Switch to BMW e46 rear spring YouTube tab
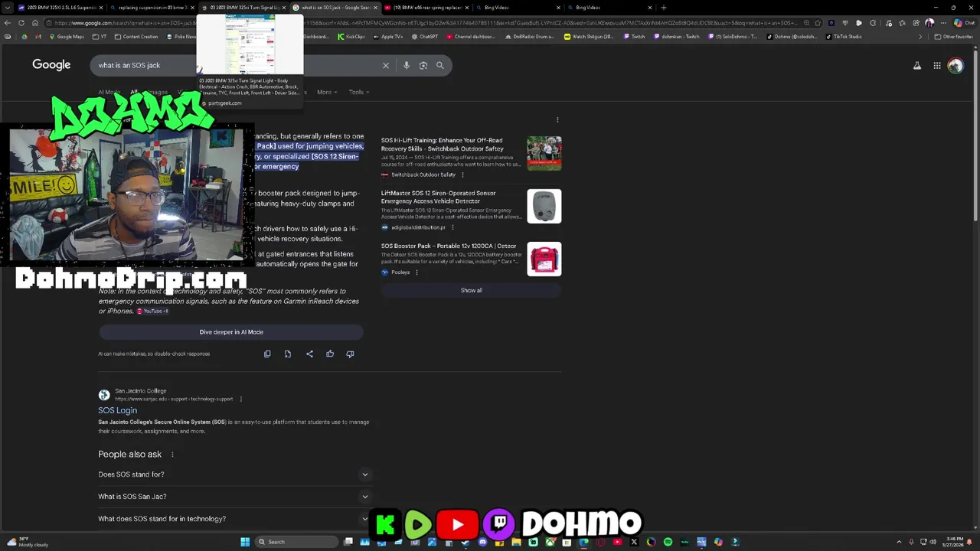This screenshot has width=980, height=551. (425, 8)
